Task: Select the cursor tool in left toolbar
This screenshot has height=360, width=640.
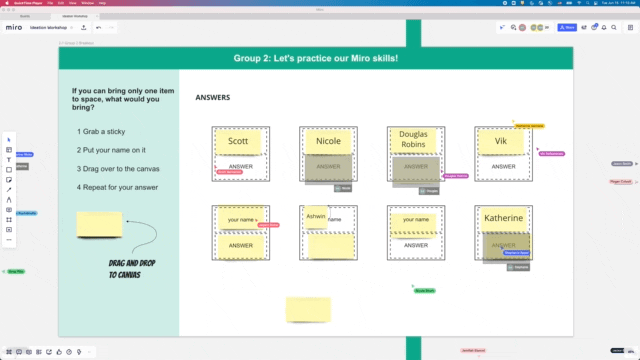Action: tap(9, 140)
